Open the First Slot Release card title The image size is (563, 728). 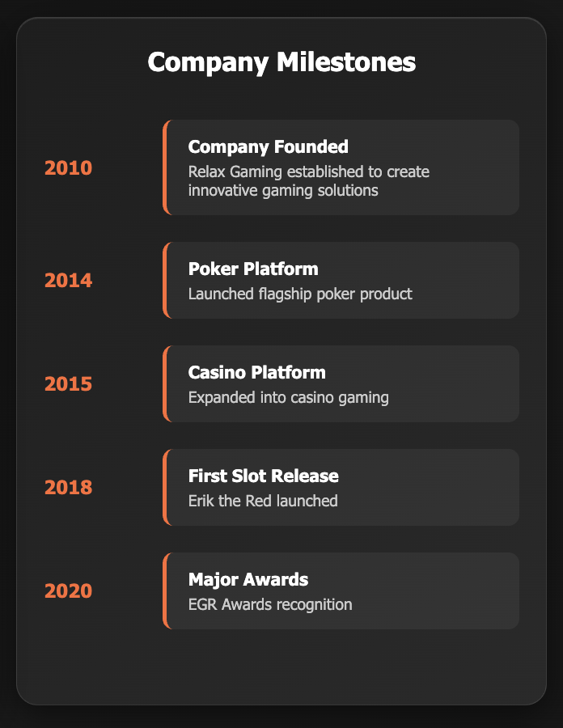pyautogui.click(x=263, y=476)
